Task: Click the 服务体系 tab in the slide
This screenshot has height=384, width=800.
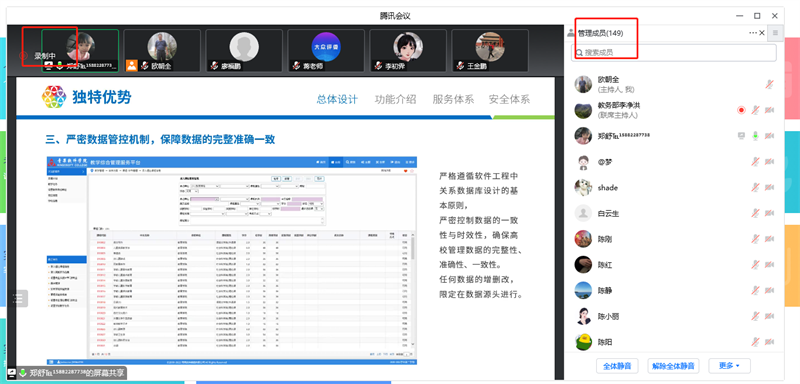Action: click(x=453, y=99)
